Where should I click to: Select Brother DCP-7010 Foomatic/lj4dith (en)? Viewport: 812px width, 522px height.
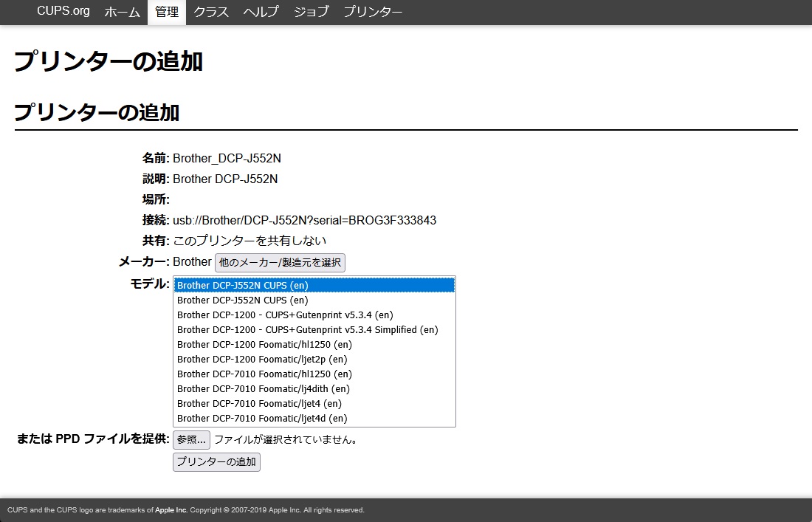point(314,389)
